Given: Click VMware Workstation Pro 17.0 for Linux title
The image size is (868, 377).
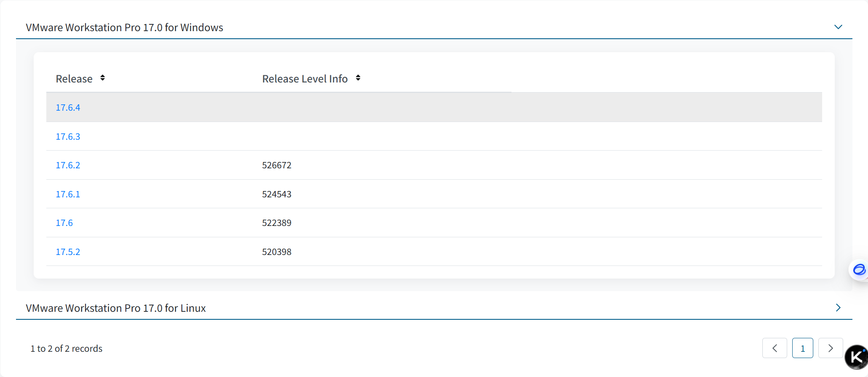Looking at the screenshot, I should pyautogui.click(x=116, y=308).
